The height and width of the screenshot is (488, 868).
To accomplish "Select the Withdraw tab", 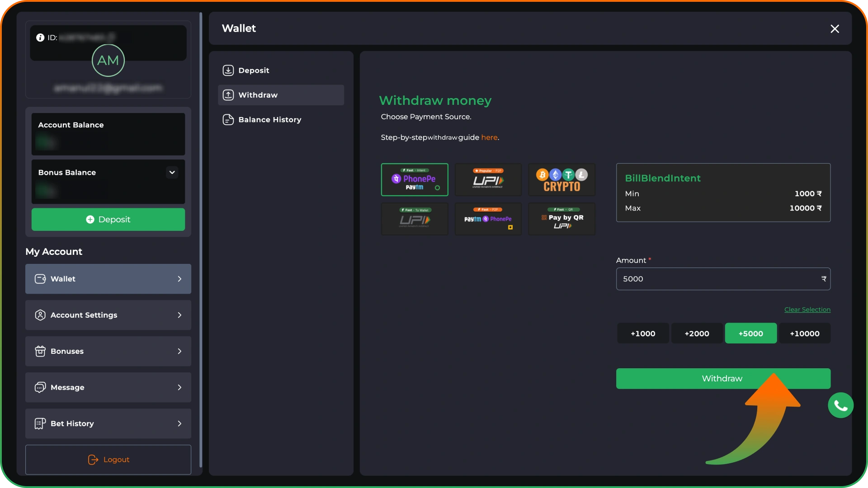I will [281, 95].
